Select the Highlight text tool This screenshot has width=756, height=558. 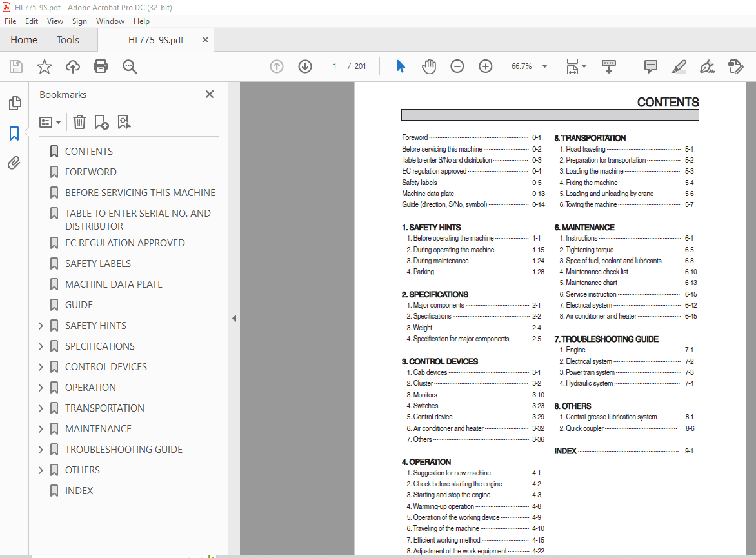pos(679,66)
